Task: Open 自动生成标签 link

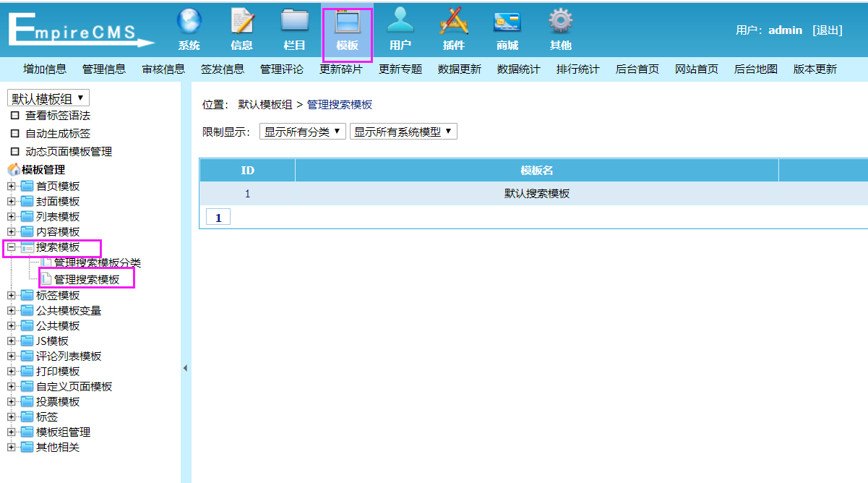Action: pos(58,134)
